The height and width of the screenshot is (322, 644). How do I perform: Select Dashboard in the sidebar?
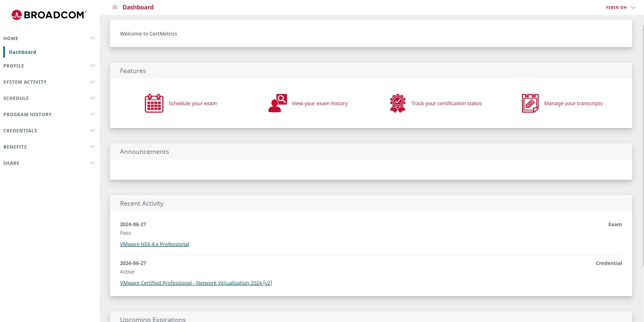click(23, 52)
